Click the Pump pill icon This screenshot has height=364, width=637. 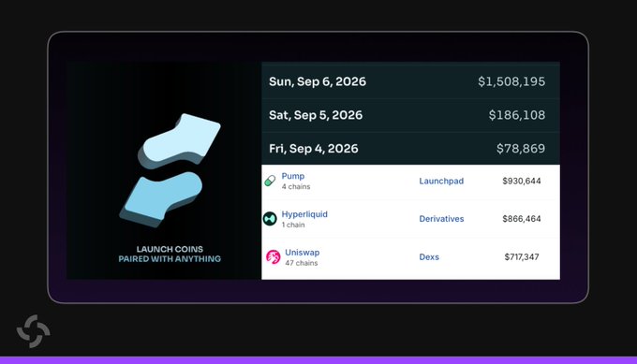pyautogui.click(x=270, y=181)
